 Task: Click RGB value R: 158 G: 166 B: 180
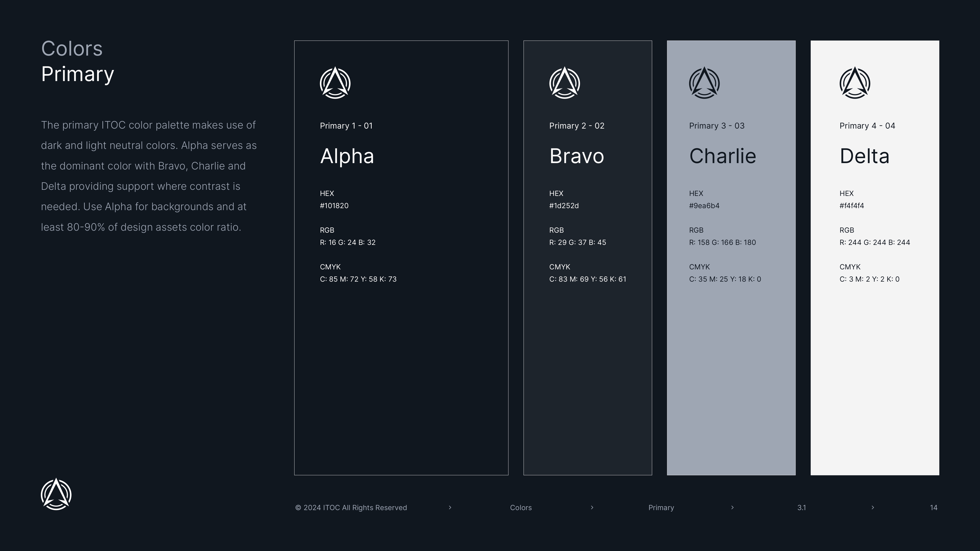coord(723,243)
